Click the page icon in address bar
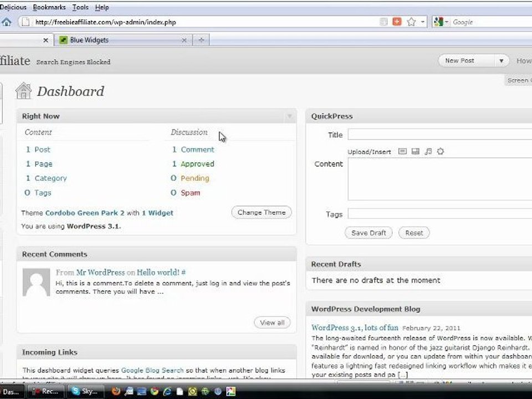Image resolution: width=532 pixels, height=399 pixels. (x=25, y=22)
